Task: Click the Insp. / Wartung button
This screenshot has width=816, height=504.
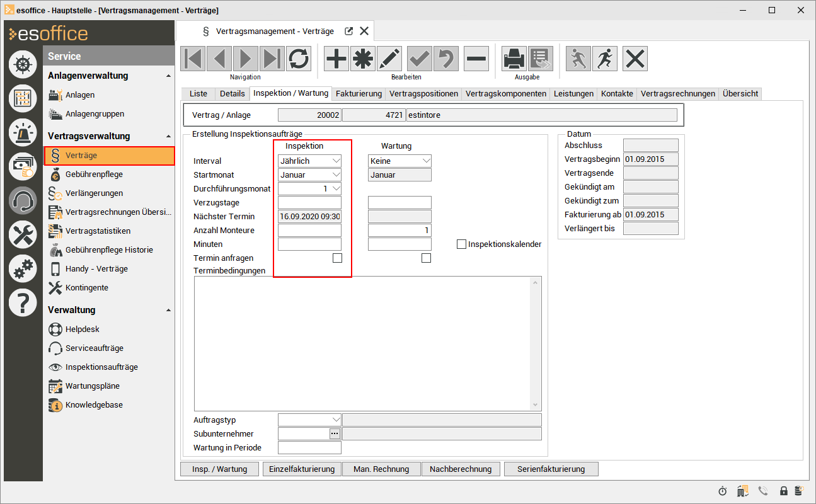Action: coord(219,469)
